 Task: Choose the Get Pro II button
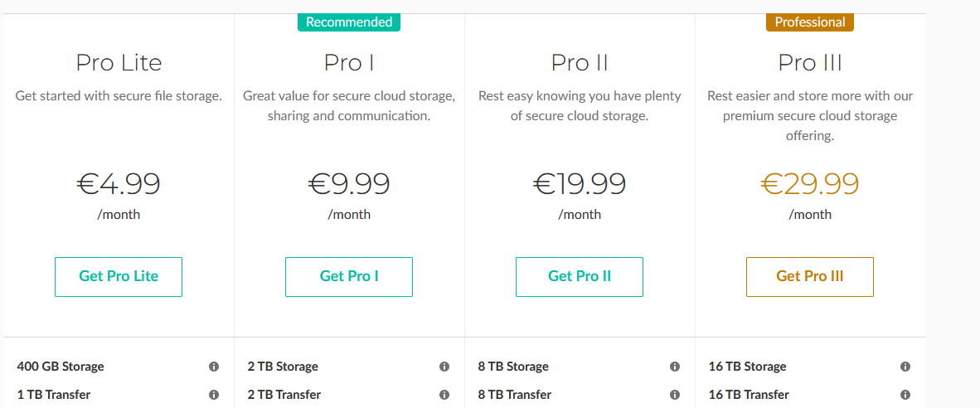(580, 276)
